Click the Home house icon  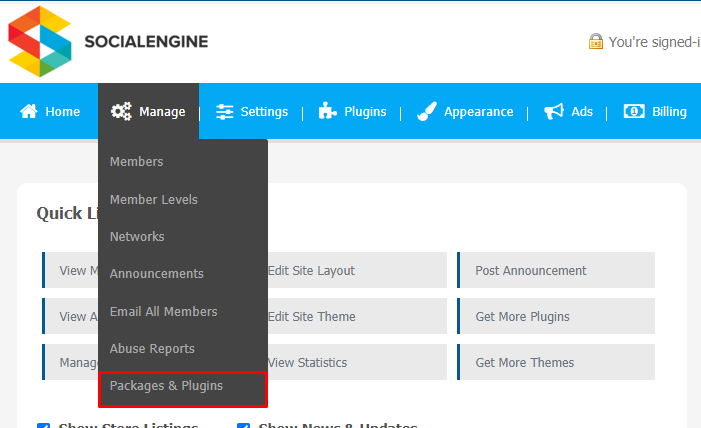tap(29, 111)
